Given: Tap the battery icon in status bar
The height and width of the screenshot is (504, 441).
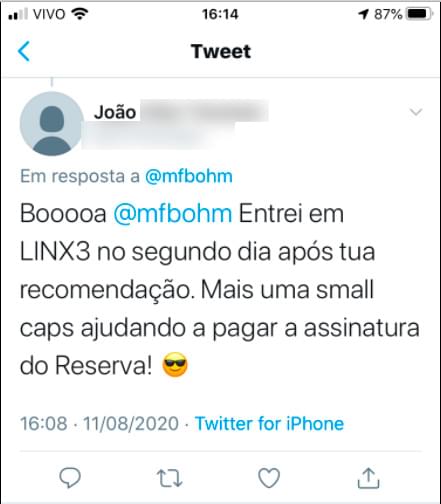Looking at the screenshot, I should tap(419, 14).
